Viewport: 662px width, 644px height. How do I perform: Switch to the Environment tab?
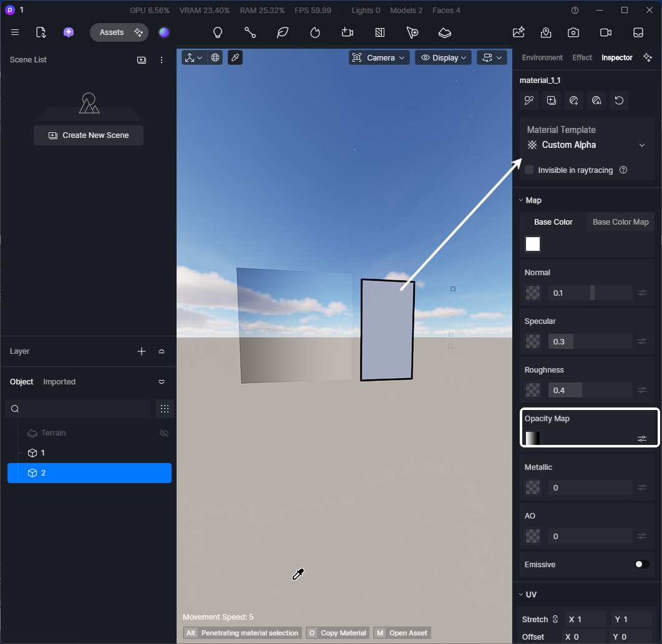[x=542, y=57]
